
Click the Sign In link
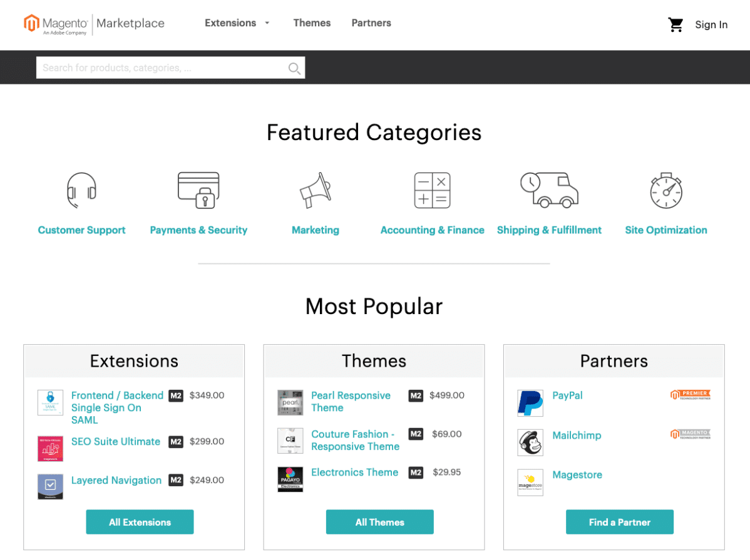tap(711, 25)
